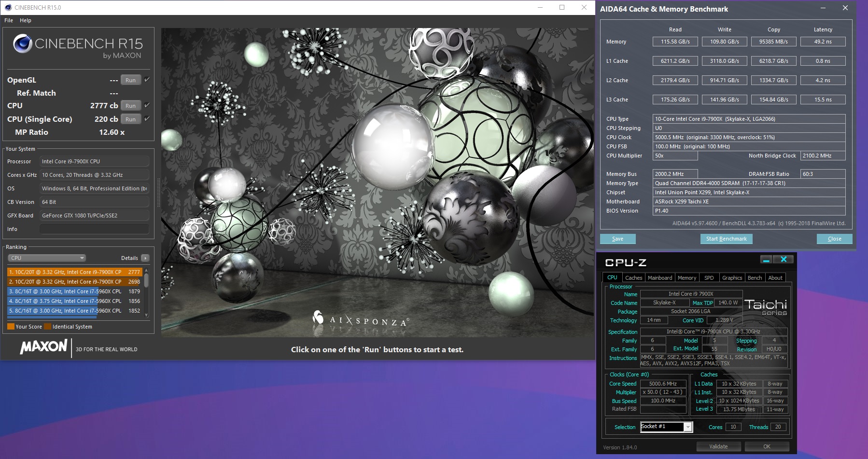Click the Max TDP value "140.0 W" in CPU-Z
This screenshot has width=868, height=459.
click(x=728, y=302)
